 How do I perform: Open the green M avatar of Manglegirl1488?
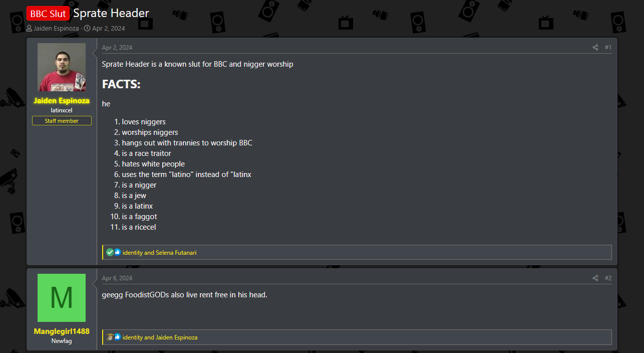click(62, 298)
